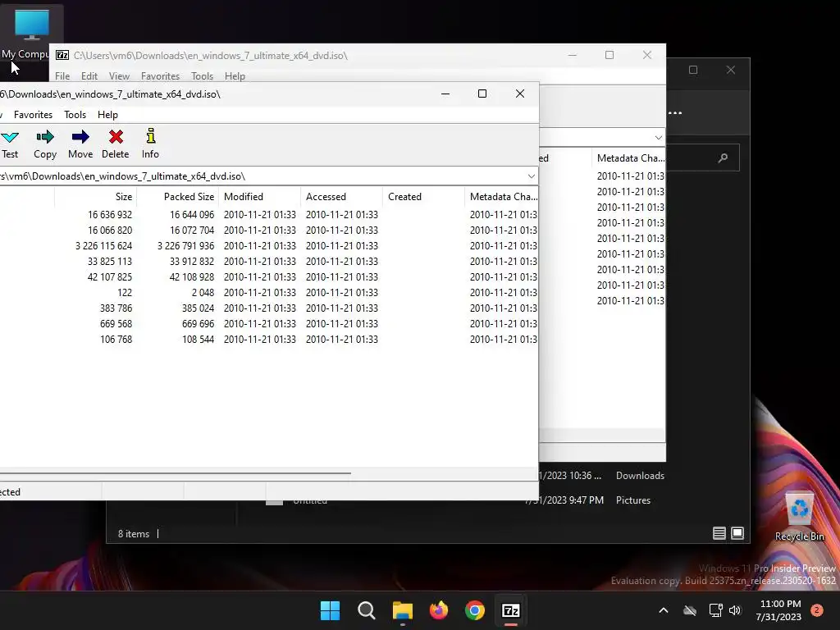Expand the address dropdown in back 7-Zip window
This screenshot has height=630, width=840.
659,138
